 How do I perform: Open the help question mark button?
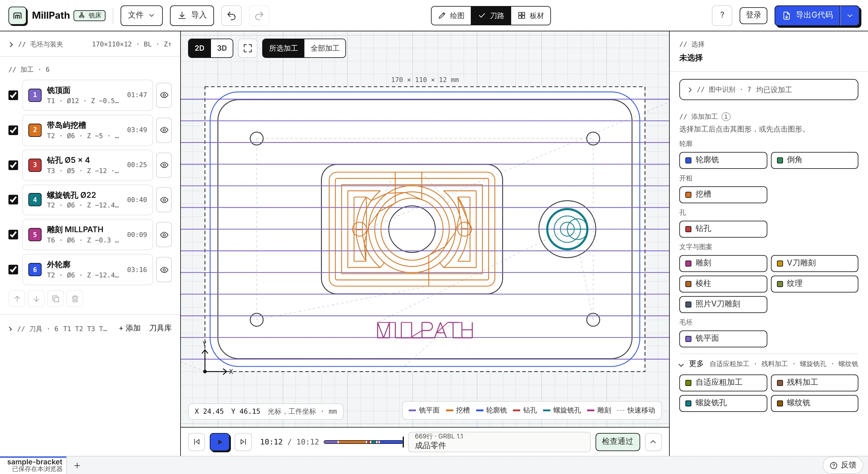(722, 15)
